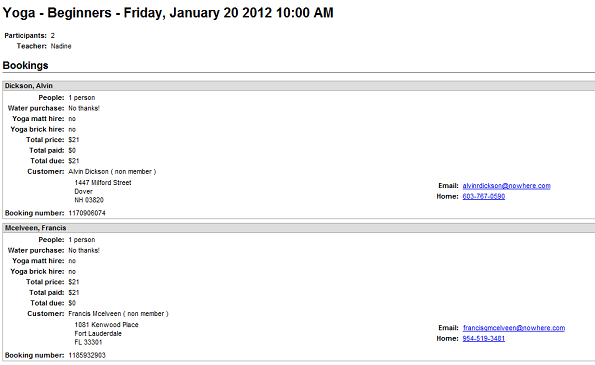Click the 1081 Kenwood Place address
This screenshot has width=595, height=365.
pyautogui.click(x=106, y=325)
